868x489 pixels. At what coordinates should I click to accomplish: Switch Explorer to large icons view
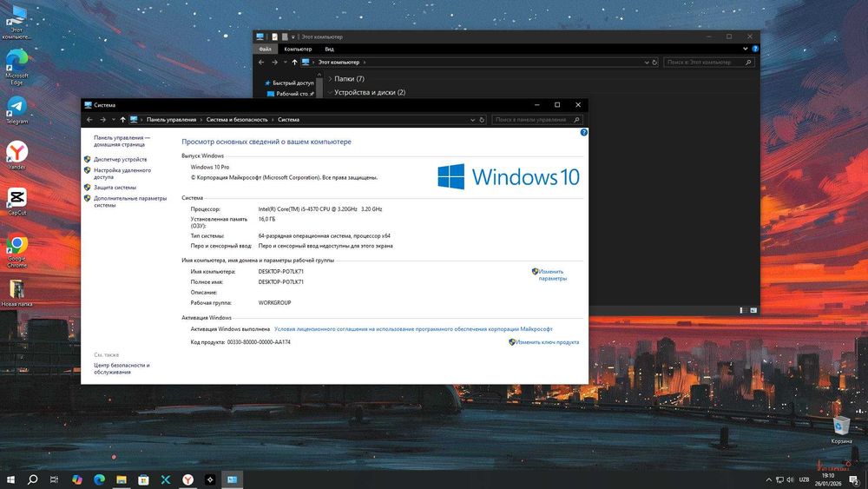pyautogui.click(x=753, y=310)
